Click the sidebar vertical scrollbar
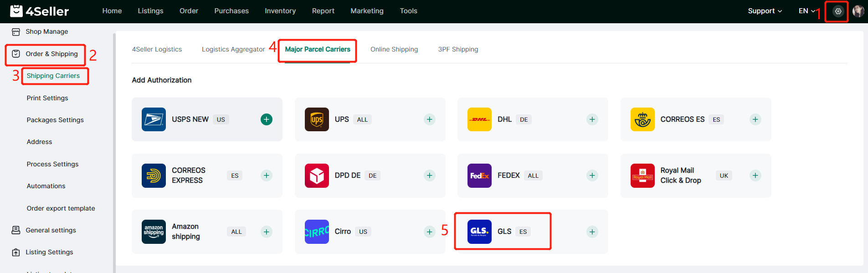Viewport: 868px width, 273px height. [114, 153]
